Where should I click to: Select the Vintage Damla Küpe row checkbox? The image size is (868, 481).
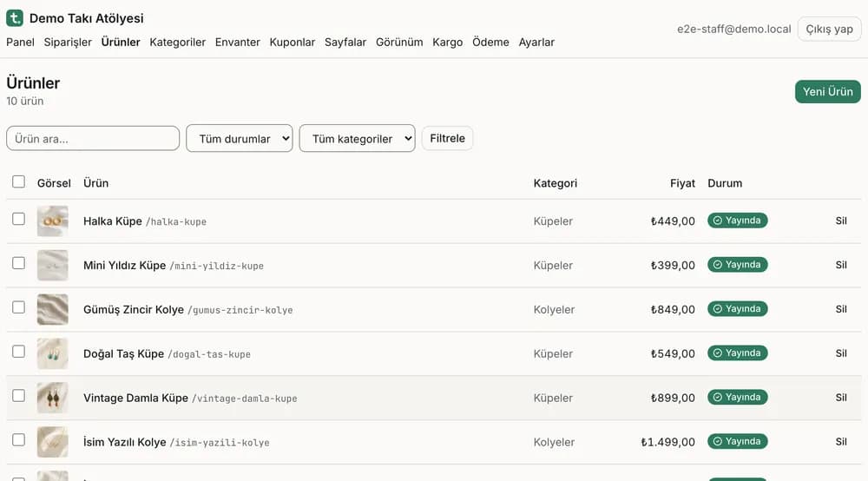(19, 396)
